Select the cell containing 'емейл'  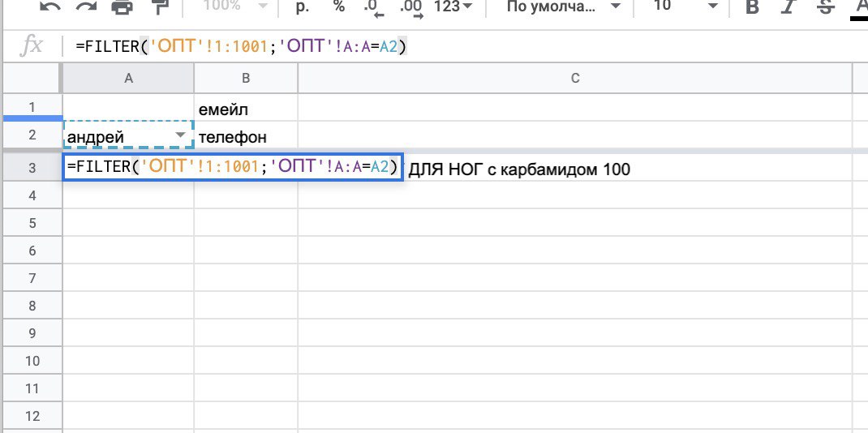point(246,107)
